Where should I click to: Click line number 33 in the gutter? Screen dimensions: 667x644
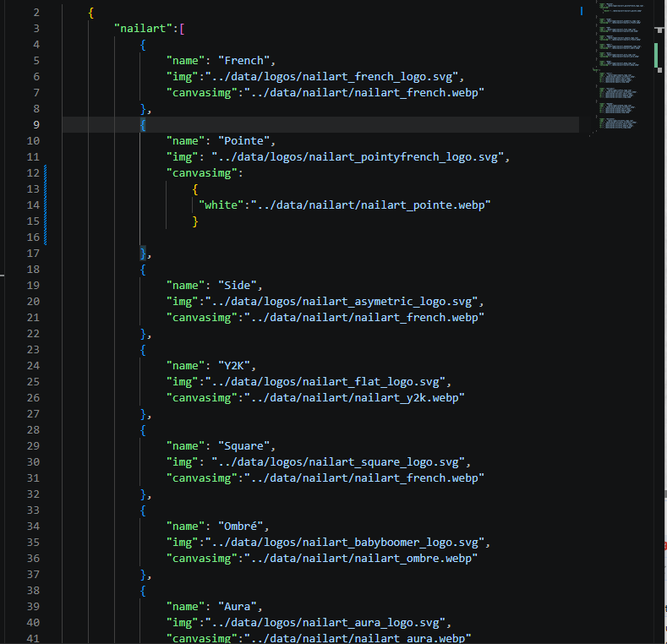coord(33,510)
